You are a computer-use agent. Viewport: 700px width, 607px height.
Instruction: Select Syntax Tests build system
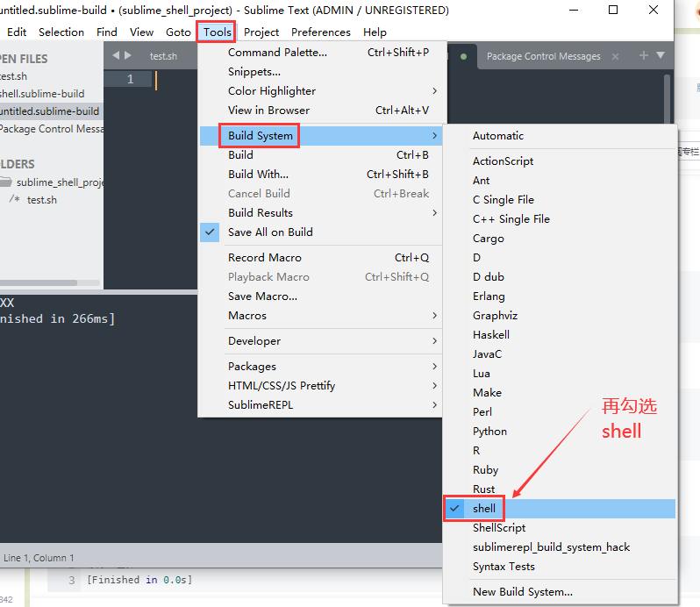coord(560,567)
